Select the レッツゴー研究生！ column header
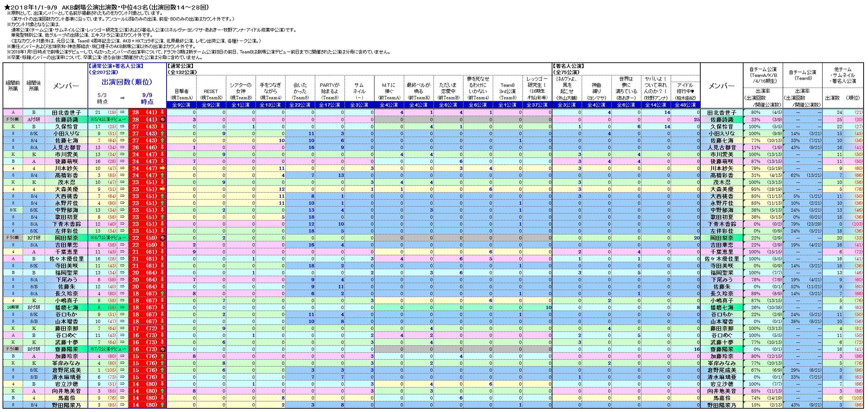 coord(537,88)
